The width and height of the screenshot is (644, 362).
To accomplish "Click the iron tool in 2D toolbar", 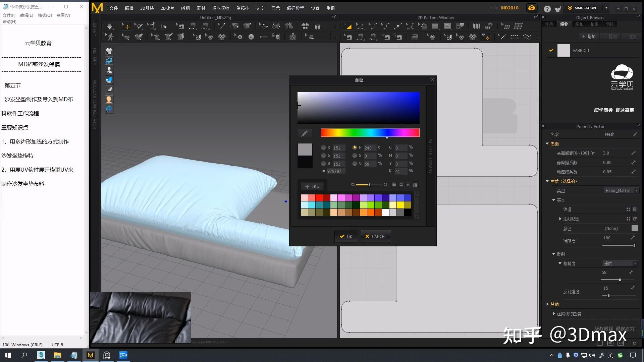I will tap(415, 37).
